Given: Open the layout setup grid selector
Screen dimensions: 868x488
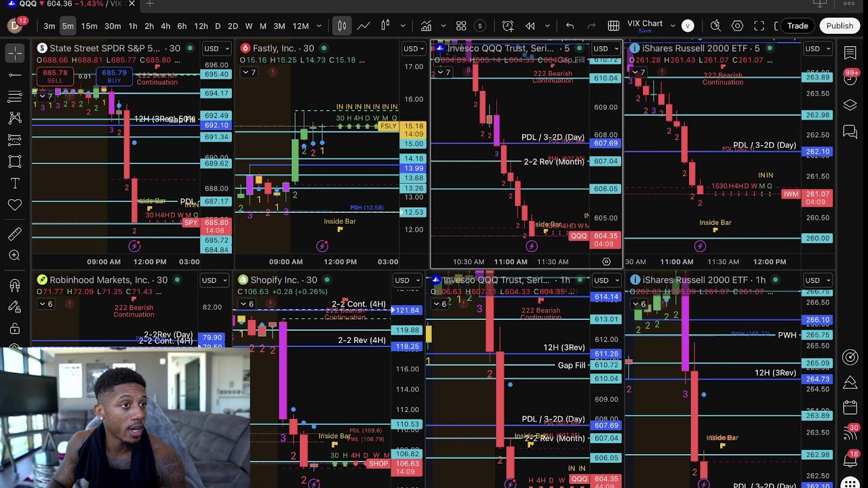Looking at the screenshot, I should coord(461,26).
